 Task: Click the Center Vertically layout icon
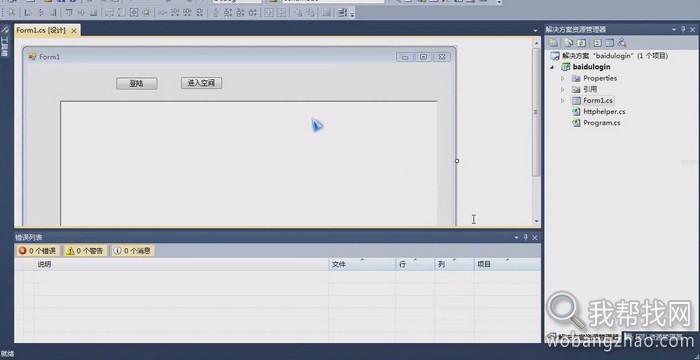(281, 13)
